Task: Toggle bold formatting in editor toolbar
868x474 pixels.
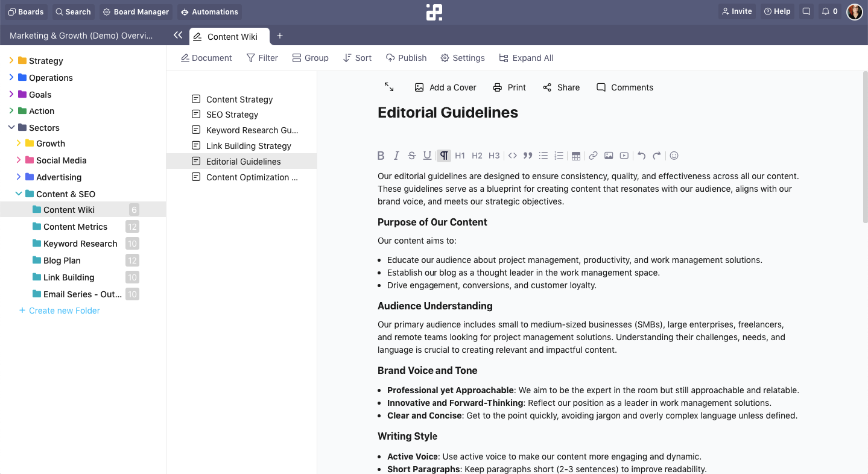Action: pyautogui.click(x=381, y=156)
